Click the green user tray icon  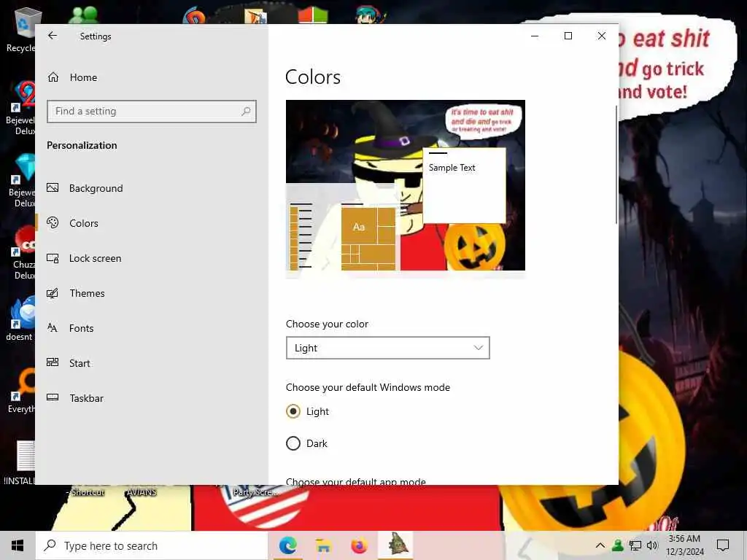pyautogui.click(x=618, y=545)
